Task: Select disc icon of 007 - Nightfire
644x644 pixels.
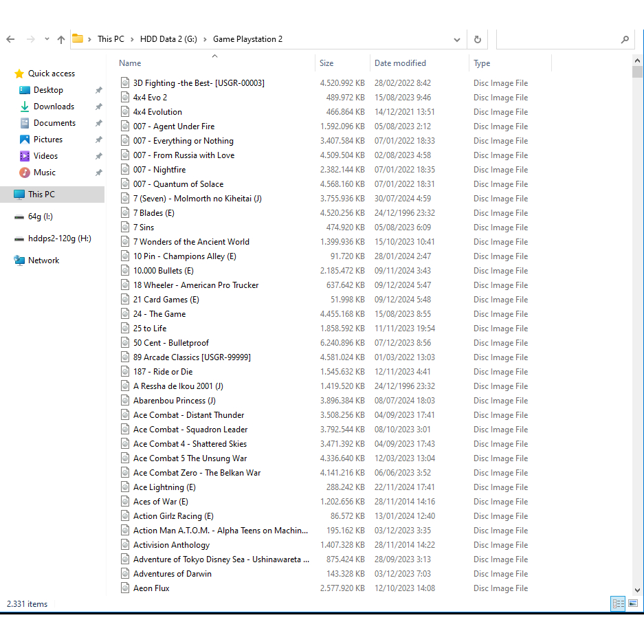Action: coord(125,170)
